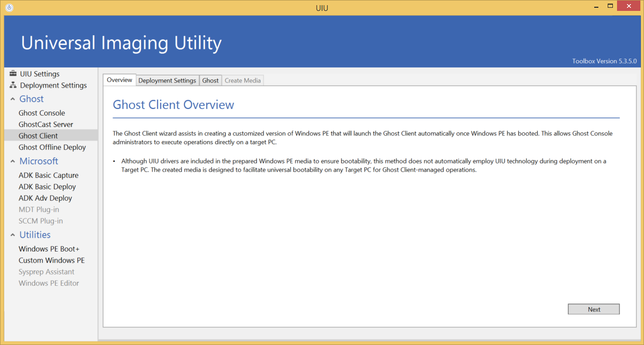Collapse the Microsoft section chevron
This screenshot has width=644, height=345.
tap(12, 161)
